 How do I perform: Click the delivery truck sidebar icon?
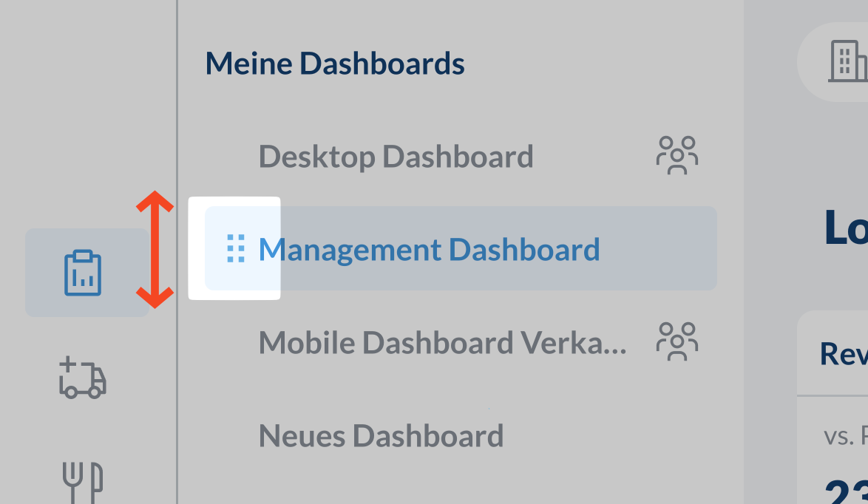coord(82,378)
